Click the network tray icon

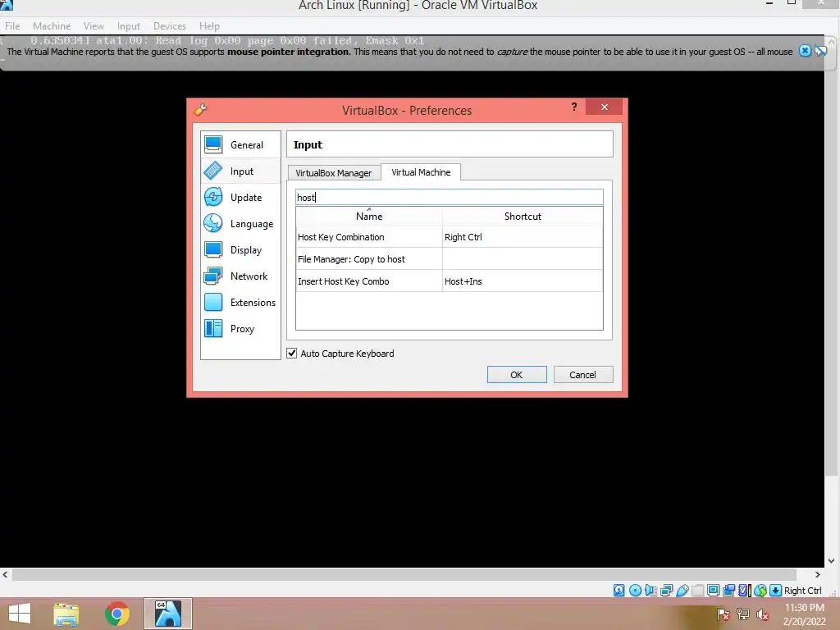click(743, 614)
